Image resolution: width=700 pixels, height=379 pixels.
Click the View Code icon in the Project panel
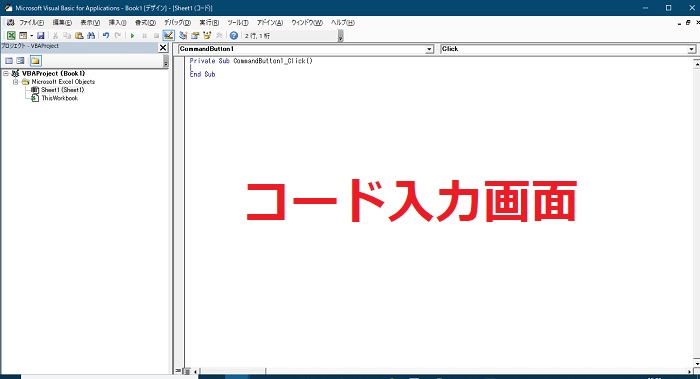(9, 61)
